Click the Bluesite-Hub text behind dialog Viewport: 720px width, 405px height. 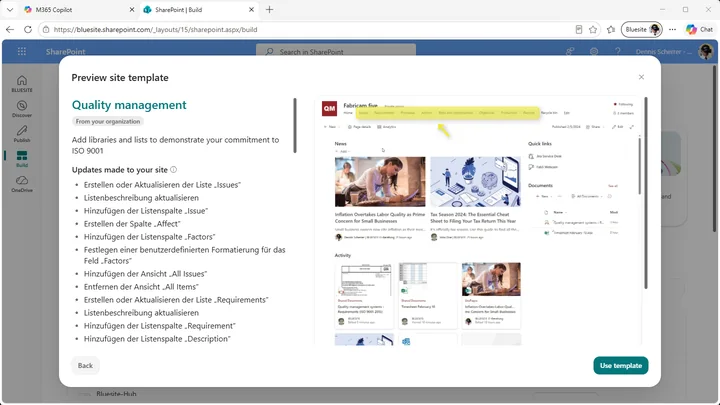116,394
